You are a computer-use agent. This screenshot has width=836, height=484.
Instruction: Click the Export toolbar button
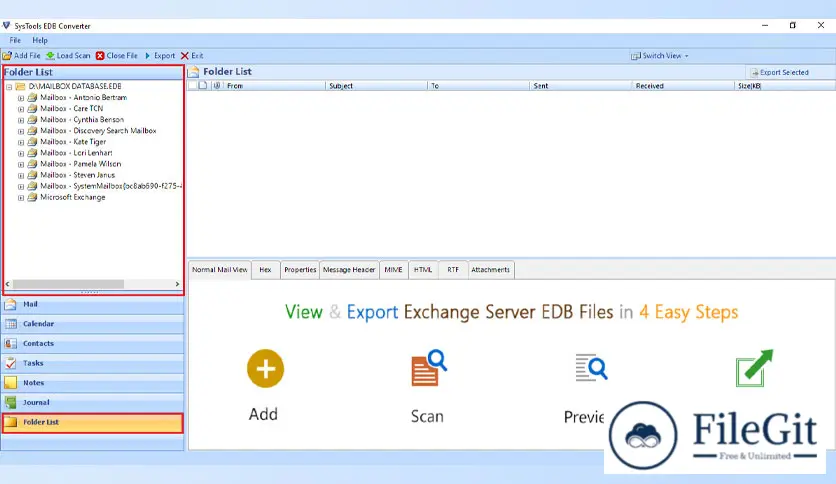[x=159, y=55]
